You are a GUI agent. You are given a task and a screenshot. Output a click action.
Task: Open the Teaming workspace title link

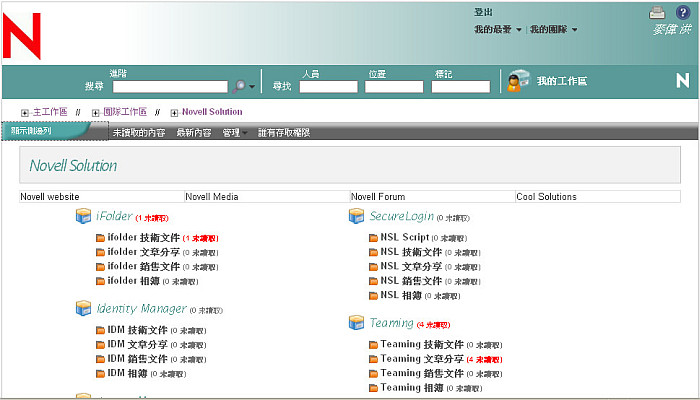coord(392,323)
